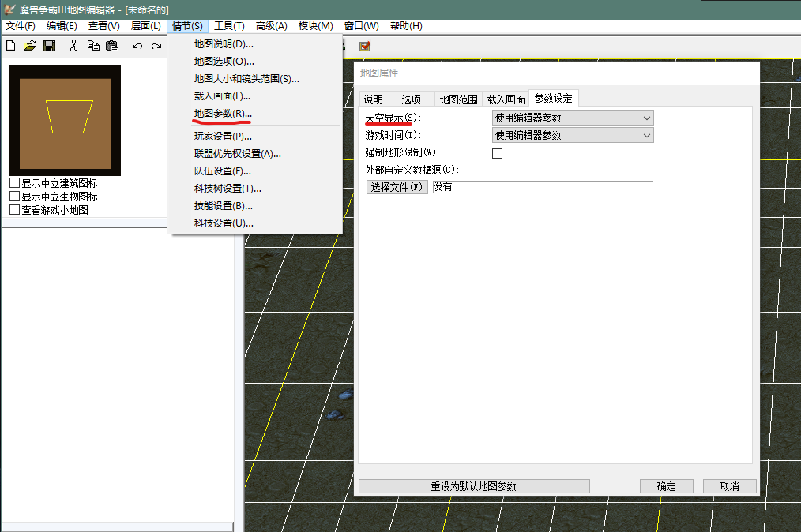Open the 文件(F) menu
The height and width of the screenshot is (532, 801).
coord(21,26)
